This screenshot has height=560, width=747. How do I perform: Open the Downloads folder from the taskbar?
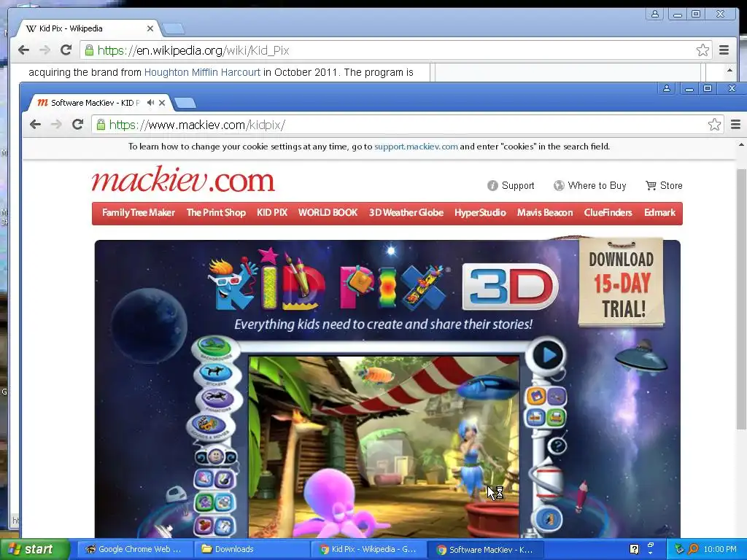[x=251, y=549]
